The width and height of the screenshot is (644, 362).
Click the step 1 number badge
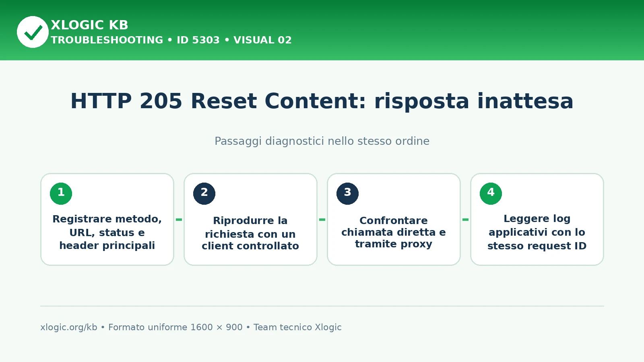point(61,193)
